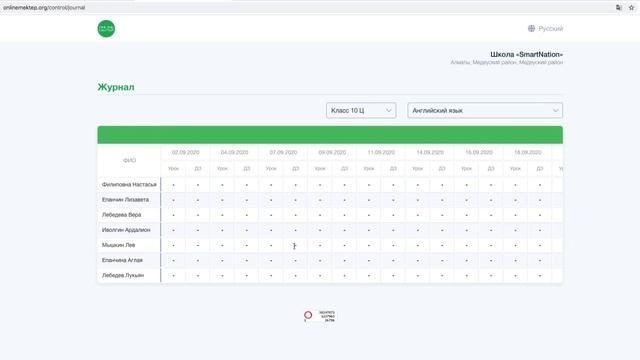Select student Епанчин Лизавета
The width and height of the screenshot is (640, 360).
pyautogui.click(x=125, y=200)
